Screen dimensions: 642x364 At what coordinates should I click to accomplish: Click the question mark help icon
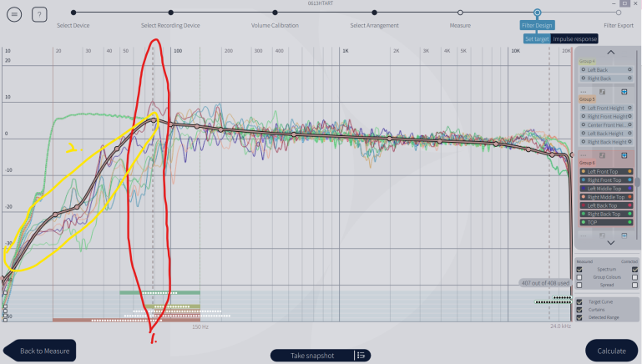(x=39, y=15)
